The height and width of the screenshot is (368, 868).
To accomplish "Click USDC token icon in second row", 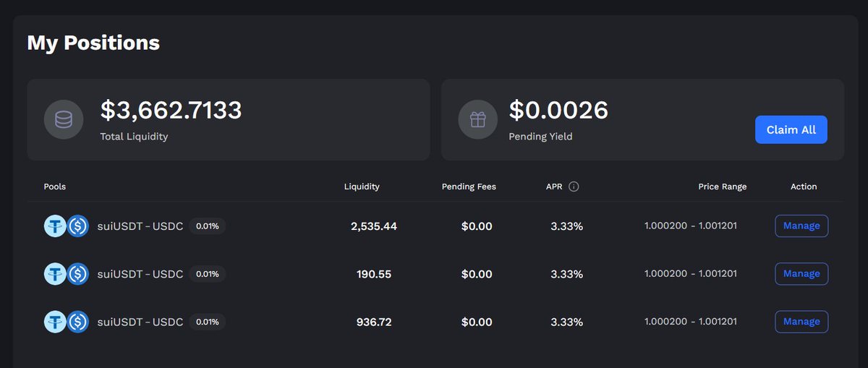I will (78, 274).
